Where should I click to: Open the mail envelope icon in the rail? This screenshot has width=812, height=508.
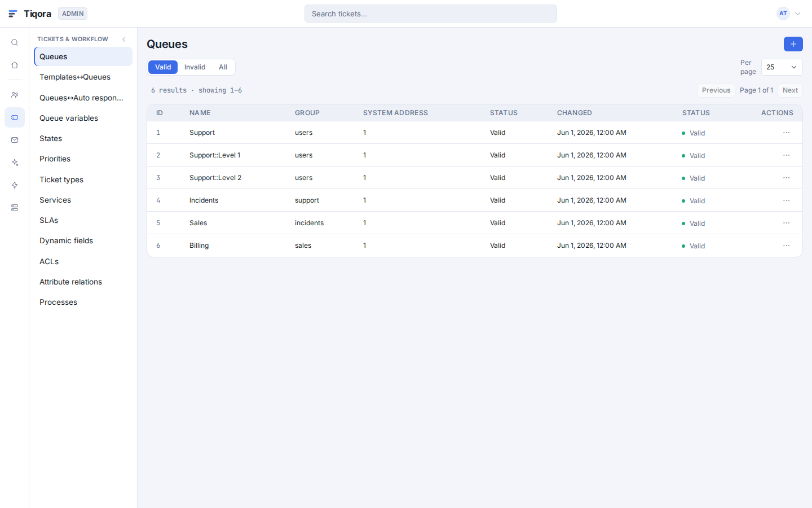click(x=15, y=140)
